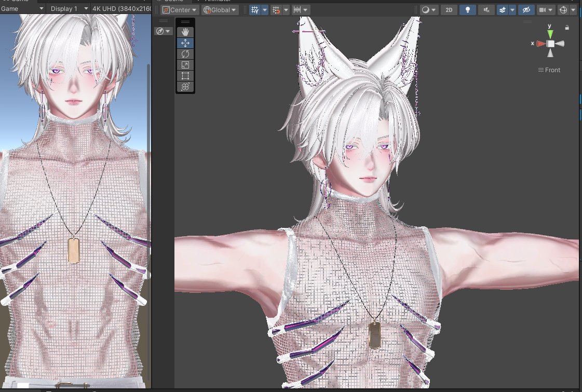582x392 pixels.
Task: Toggle the scene rotation lock icon
Action: [567, 27]
